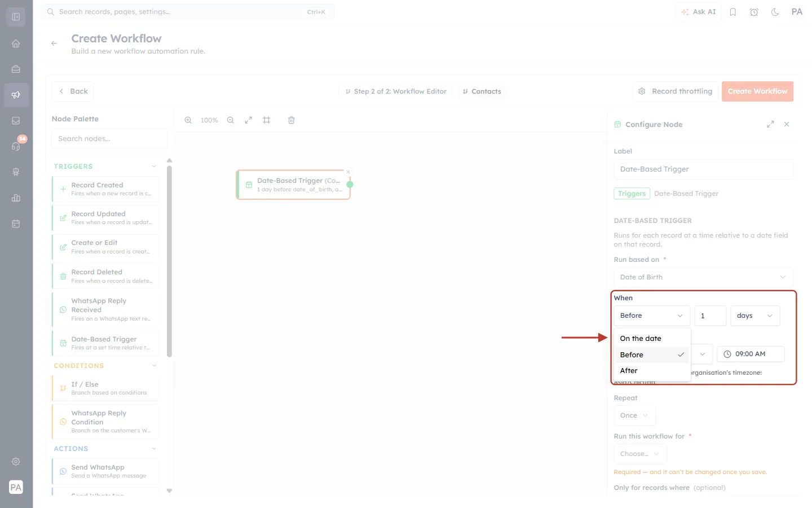The width and height of the screenshot is (812, 508).
Task: Select the Record Created trigger node
Action: click(105, 189)
